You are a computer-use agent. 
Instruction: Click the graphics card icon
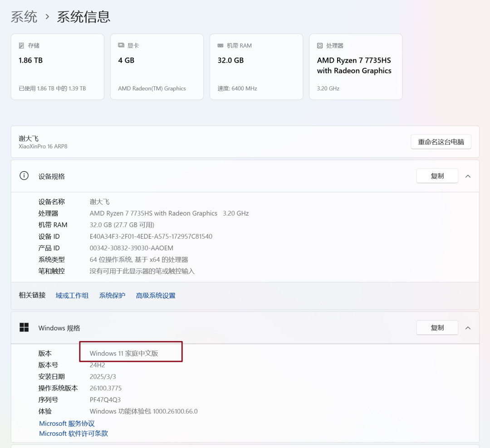[121, 45]
